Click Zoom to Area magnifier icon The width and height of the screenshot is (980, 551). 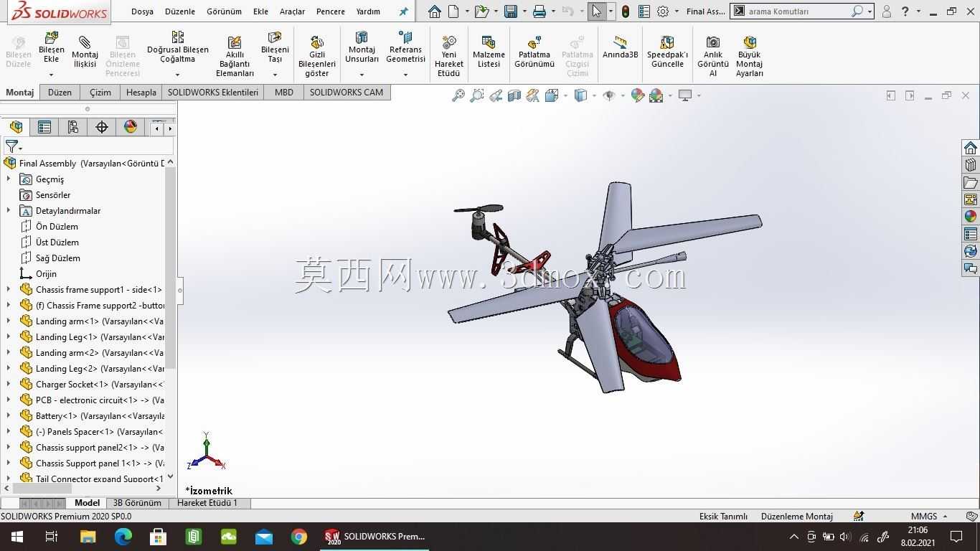tap(476, 95)
